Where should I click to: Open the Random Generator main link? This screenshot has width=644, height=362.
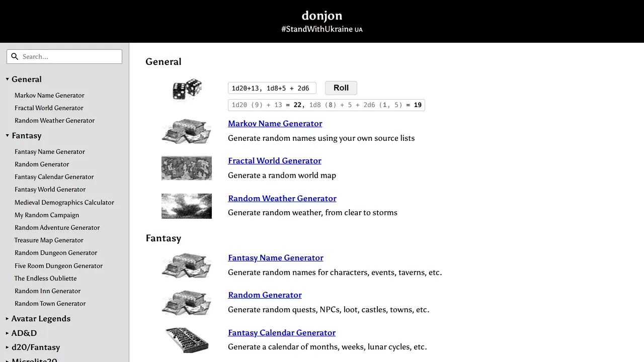265,295
